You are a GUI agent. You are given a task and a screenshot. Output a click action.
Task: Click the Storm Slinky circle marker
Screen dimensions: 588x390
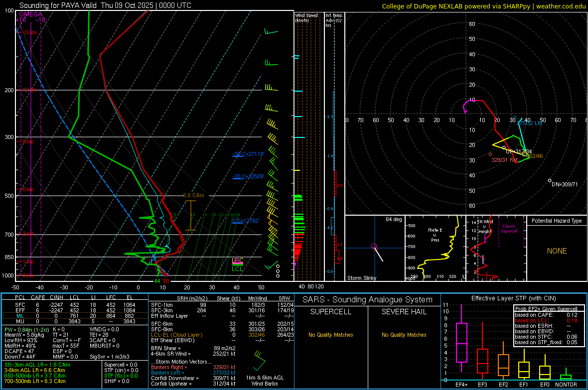pyautogui.click(x=374, y=247)
